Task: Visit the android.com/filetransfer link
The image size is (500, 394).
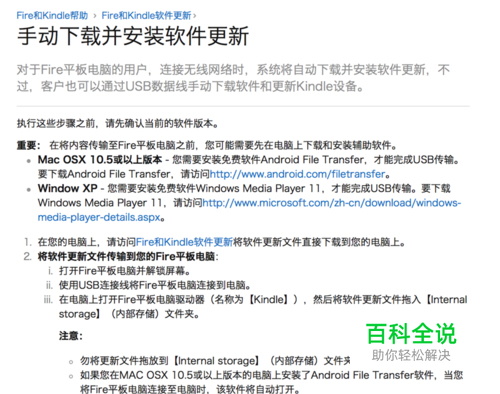Action: coord(297,174)
